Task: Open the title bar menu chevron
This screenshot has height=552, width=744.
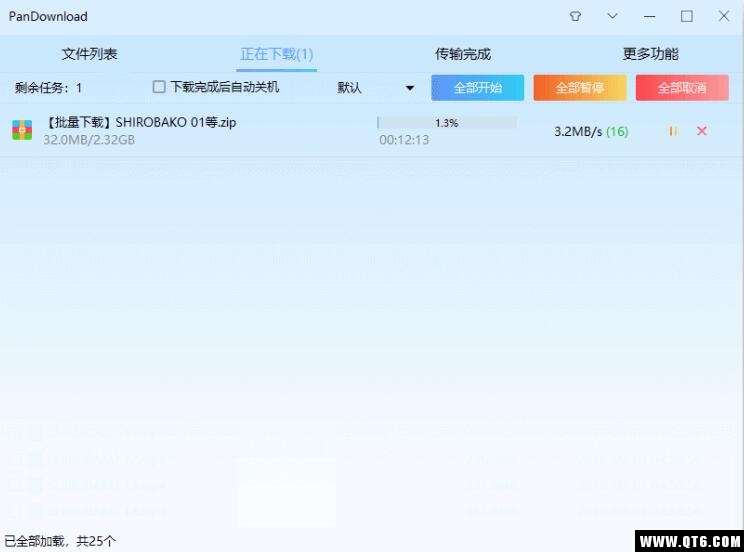Action: (x=613, y=16)
